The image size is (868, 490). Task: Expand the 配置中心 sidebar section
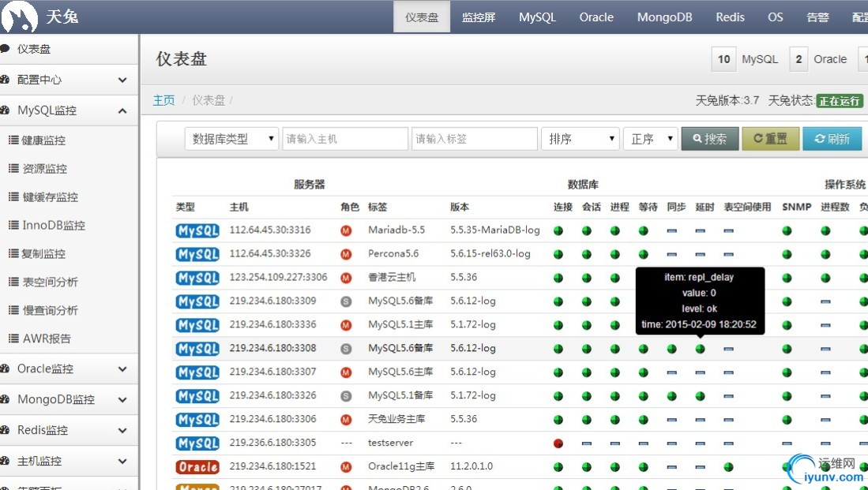(69, 80)
